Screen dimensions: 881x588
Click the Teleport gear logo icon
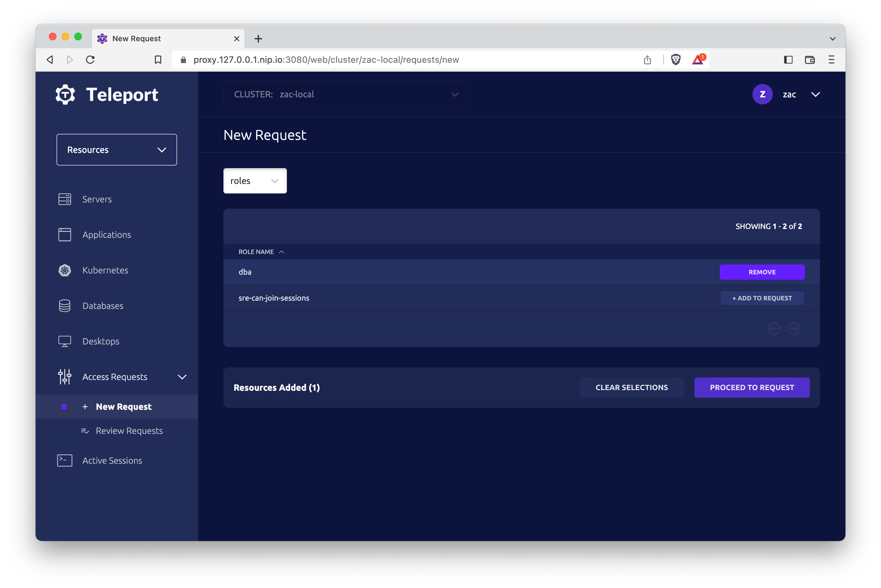coord(66,94)
